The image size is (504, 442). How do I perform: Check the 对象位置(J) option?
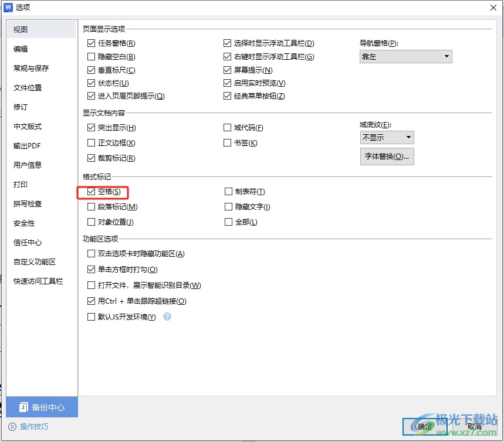click(x=92, y=222)
